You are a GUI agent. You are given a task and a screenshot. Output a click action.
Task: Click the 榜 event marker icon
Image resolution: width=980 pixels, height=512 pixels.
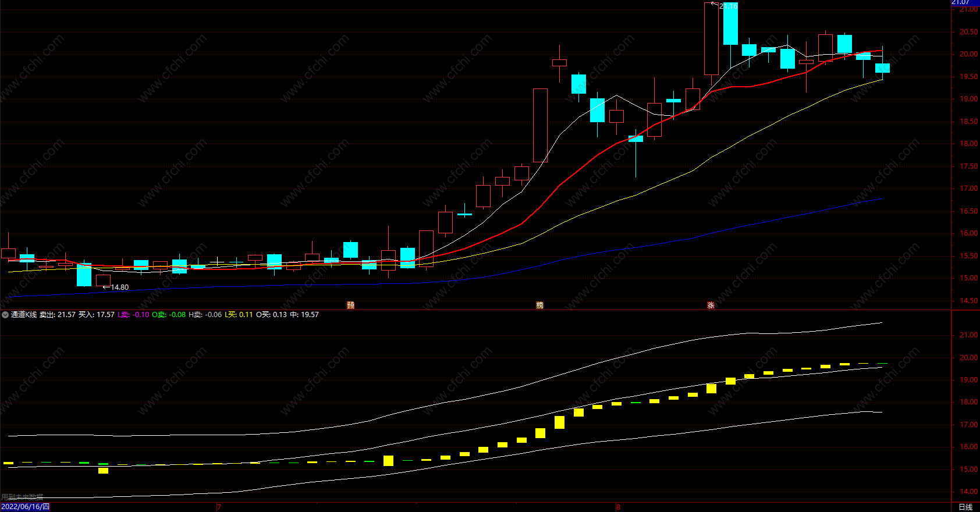(x=540, y=305)
